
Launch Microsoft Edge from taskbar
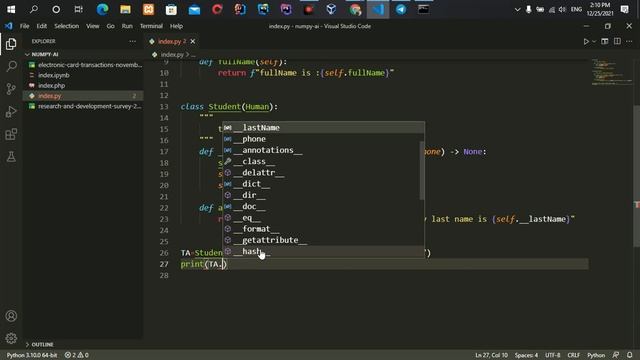coord(102,9)
